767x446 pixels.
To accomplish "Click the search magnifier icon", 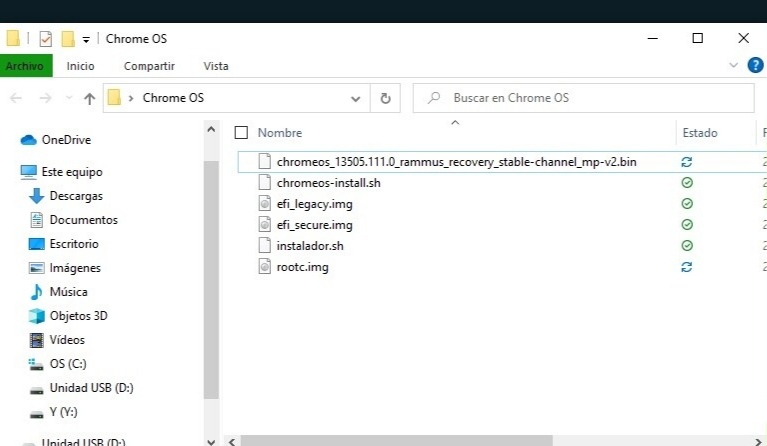I will pos(433,98).
